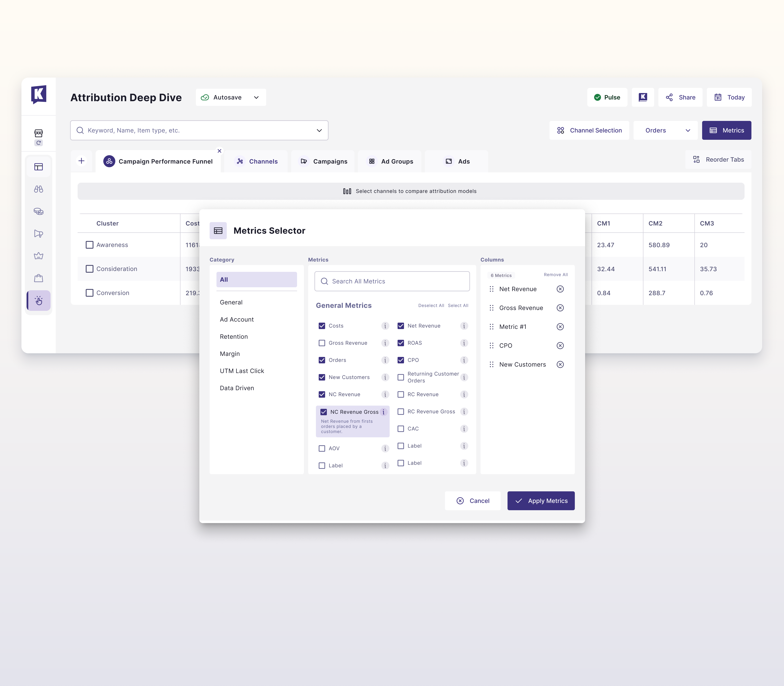
Task: Tick the Awareness cluster checkbox
Action: [90, 245]
